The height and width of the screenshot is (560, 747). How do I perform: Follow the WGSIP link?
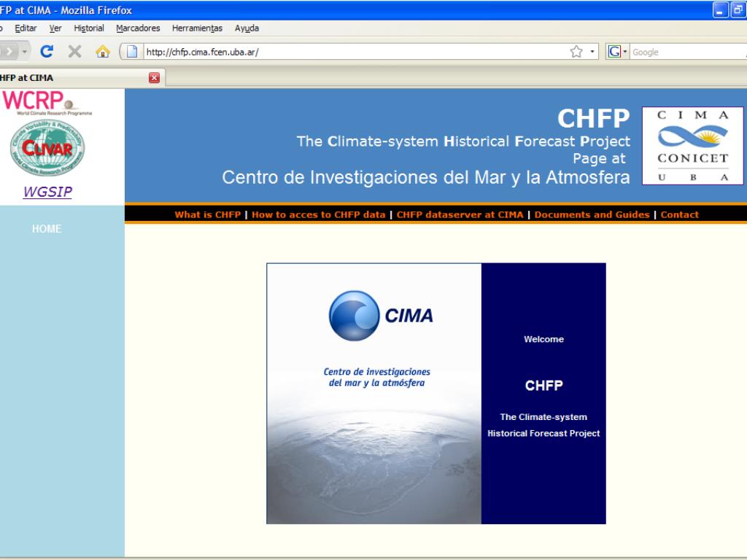[x=47, y=192]
